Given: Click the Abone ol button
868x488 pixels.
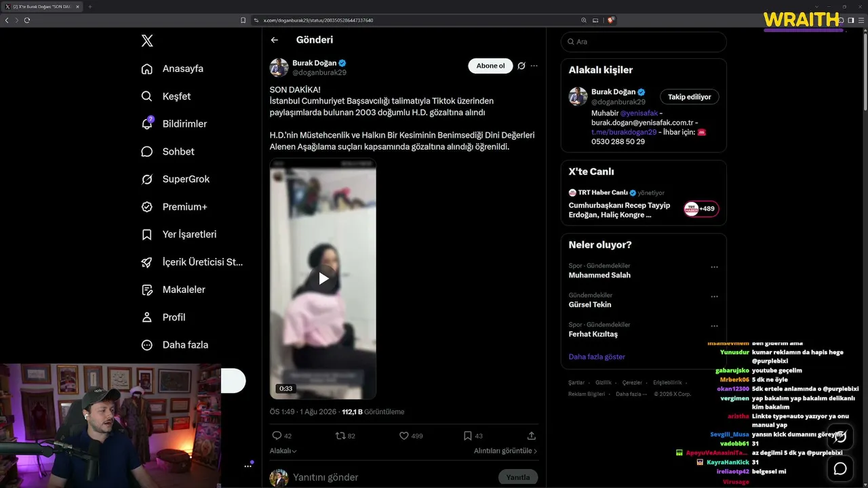Looking at the screenshot, I should (490, 66).
